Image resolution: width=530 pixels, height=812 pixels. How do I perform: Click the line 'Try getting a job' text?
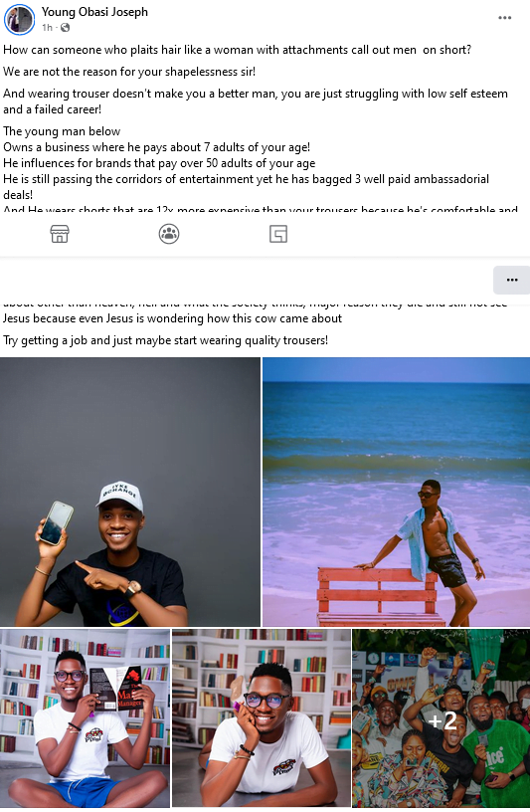point(166,340)
